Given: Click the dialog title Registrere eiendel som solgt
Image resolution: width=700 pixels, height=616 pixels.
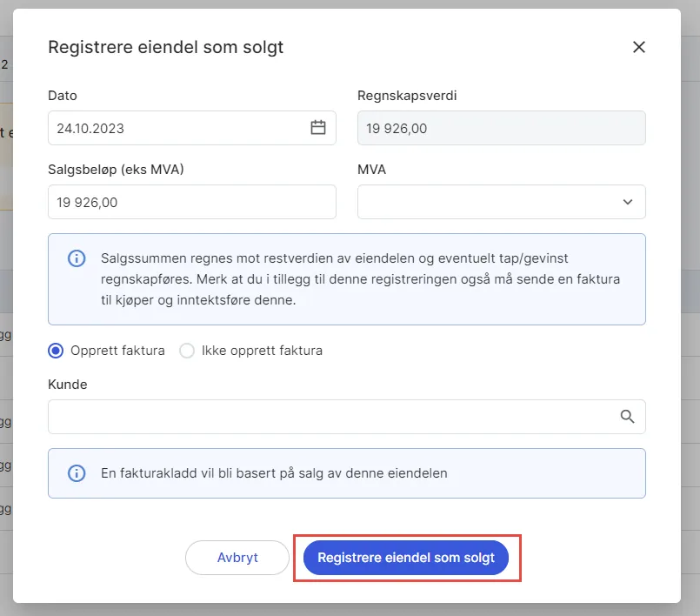Looking at the screenshot, I should pyautogui.click(x=166, y=47).
